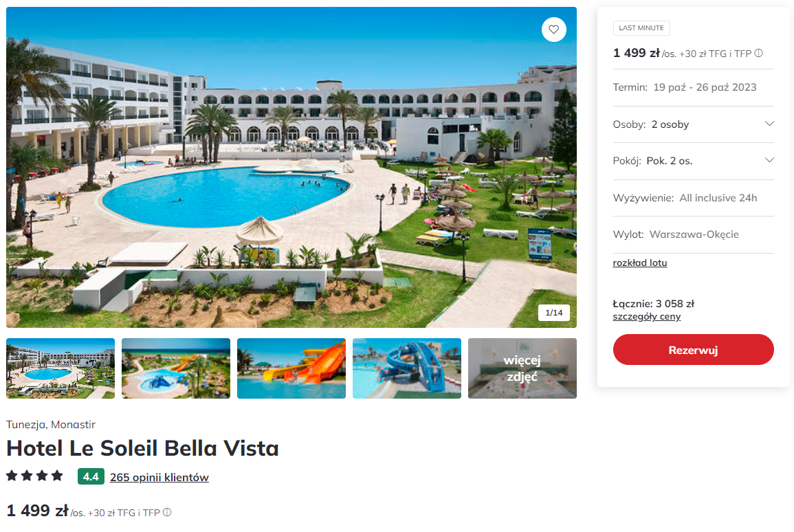Select thumbnail with blue water slide

click(x=406, y=368)
